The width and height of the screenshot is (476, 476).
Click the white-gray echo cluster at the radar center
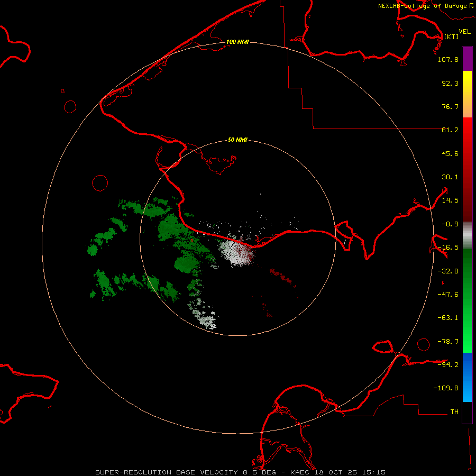click(237, 251)
